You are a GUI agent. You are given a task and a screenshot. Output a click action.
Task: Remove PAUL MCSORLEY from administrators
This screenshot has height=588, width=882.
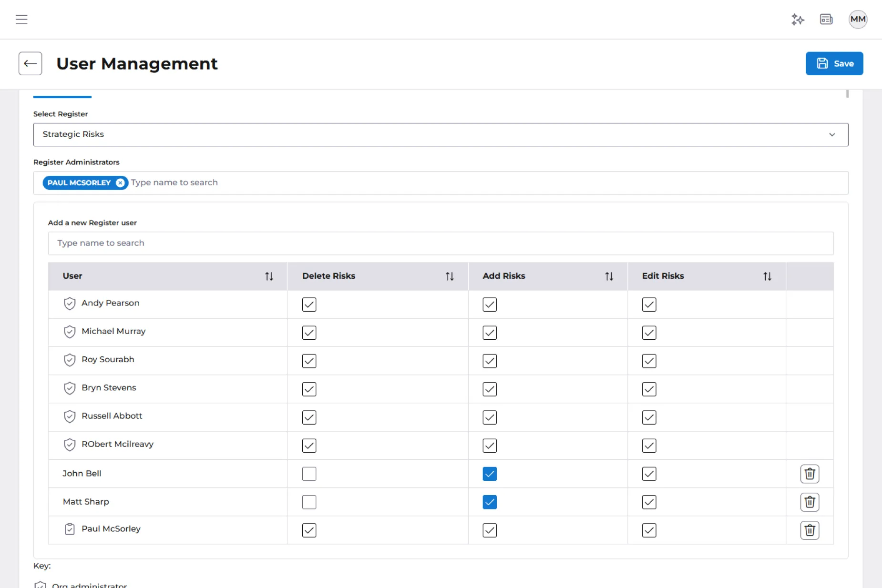point(121,183)
